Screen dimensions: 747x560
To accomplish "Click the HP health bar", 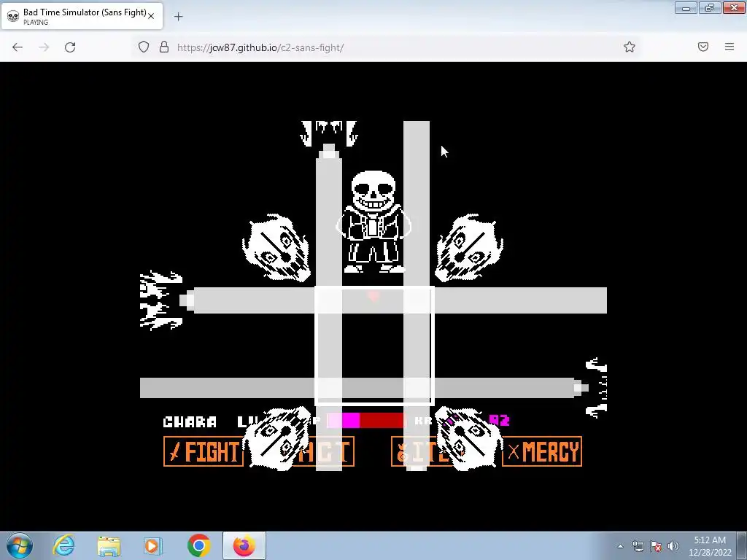I will pyautogui.click(x=366, y=421).
